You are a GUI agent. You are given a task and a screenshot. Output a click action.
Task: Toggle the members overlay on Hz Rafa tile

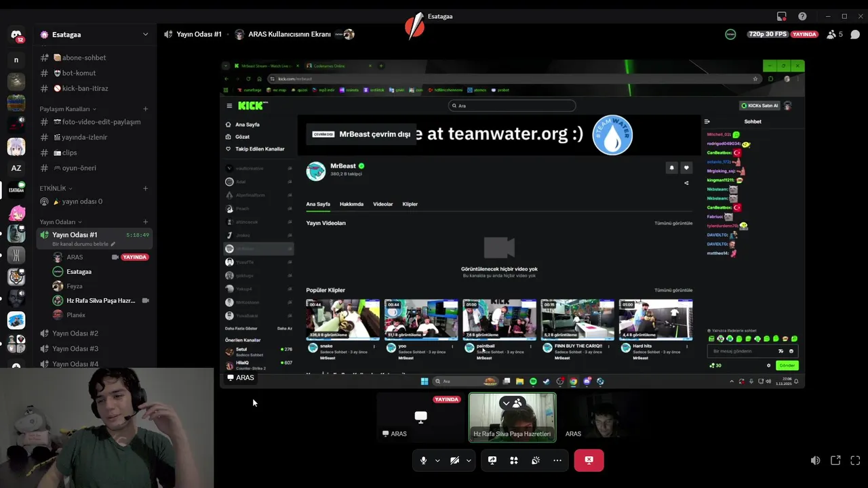[x=512, y=403]
